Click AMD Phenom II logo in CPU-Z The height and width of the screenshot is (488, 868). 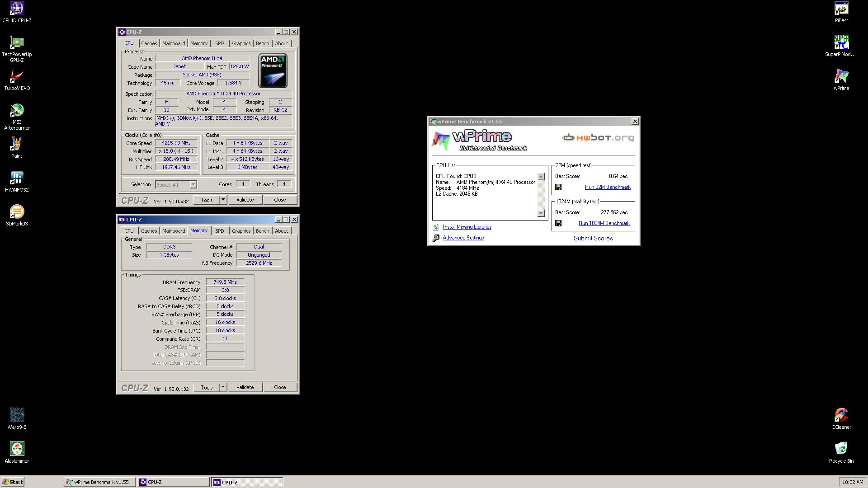coord(273,71)
